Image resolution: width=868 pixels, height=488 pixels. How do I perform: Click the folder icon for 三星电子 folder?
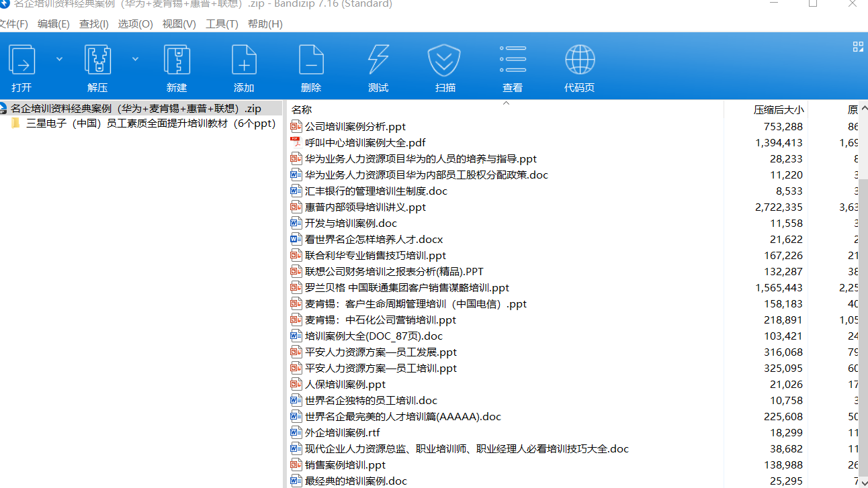pos(16,124)
